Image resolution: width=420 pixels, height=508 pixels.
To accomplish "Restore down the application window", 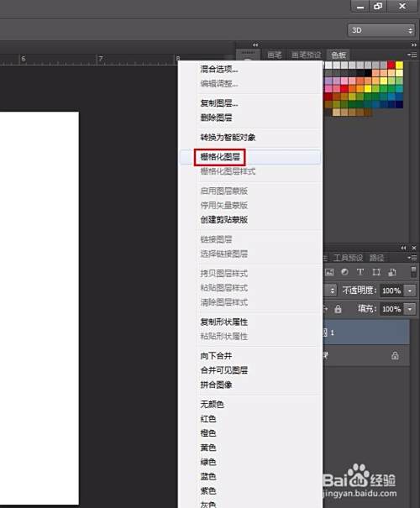I will click(378, 6).
